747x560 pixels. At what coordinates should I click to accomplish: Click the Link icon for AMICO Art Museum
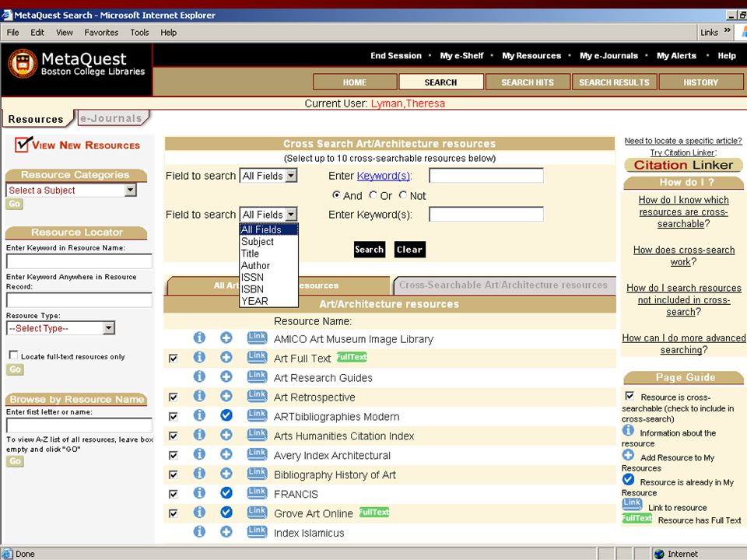coord(257,338)
